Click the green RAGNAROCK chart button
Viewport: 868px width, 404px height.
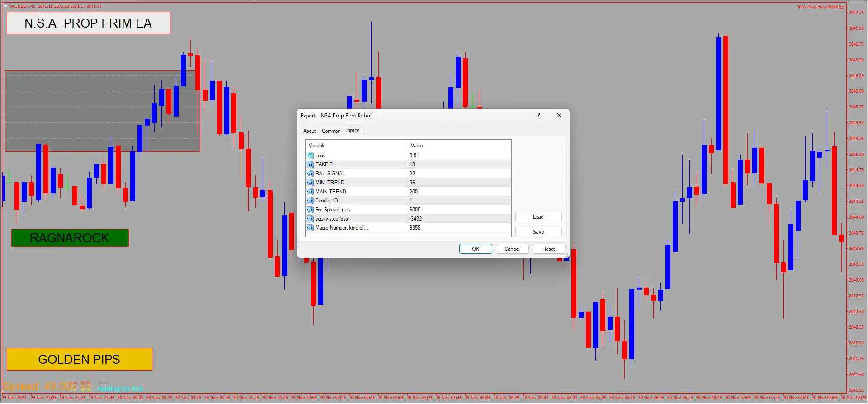pos(70,238)
